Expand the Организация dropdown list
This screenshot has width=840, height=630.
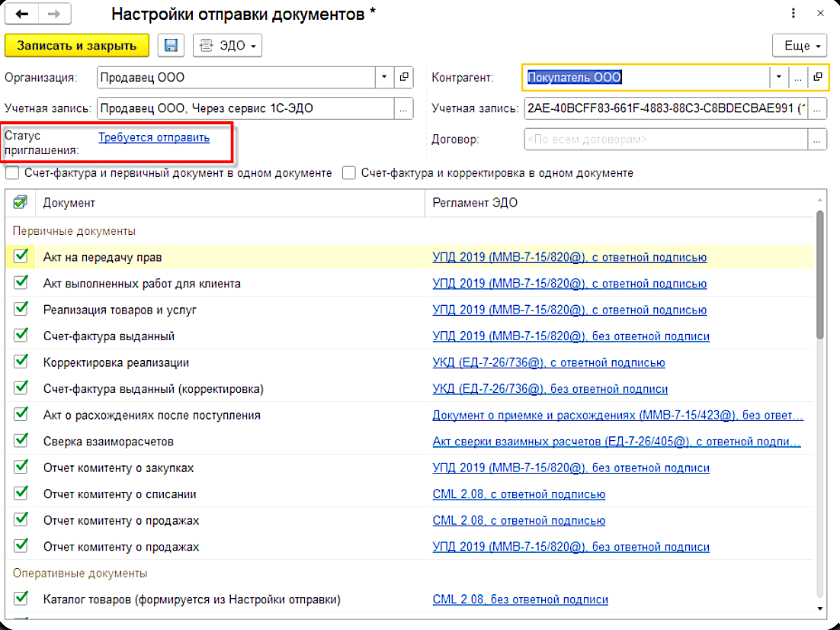click(385, 77)
